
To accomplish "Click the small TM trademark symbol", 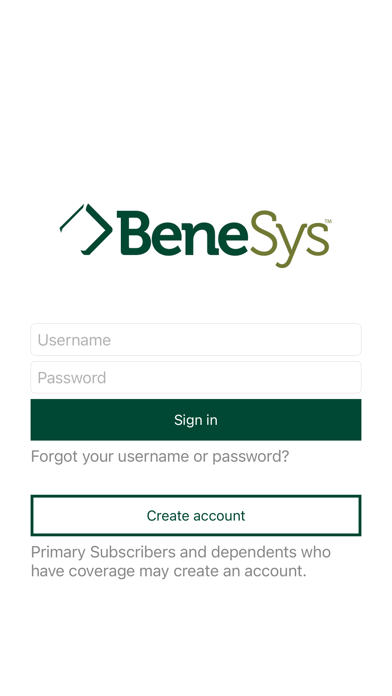I will pyautogui.click(x=328, y=221).
